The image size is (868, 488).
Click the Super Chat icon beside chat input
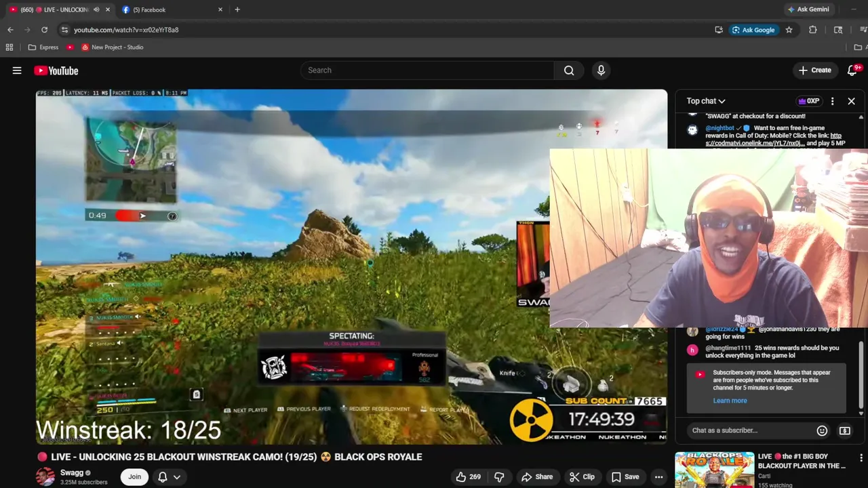[x=845, y=430]
